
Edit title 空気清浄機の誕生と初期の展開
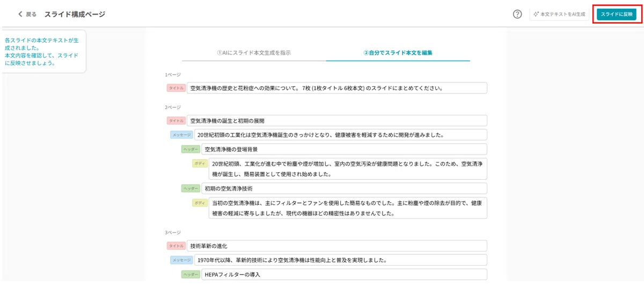tap(337, 121)
